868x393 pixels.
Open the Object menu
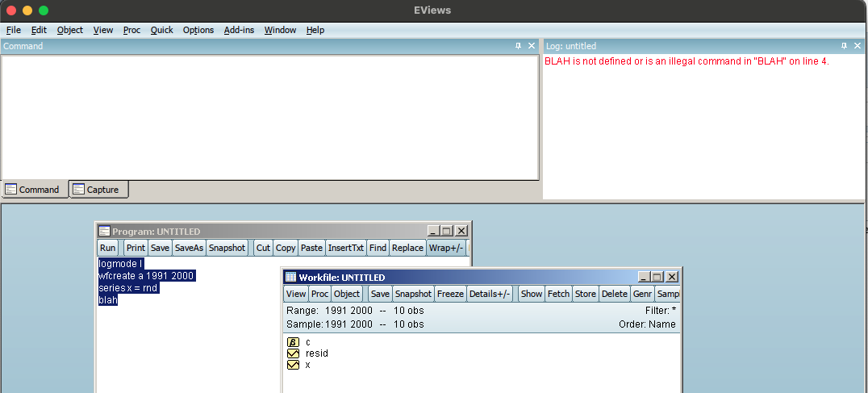(x=69, y=30)
